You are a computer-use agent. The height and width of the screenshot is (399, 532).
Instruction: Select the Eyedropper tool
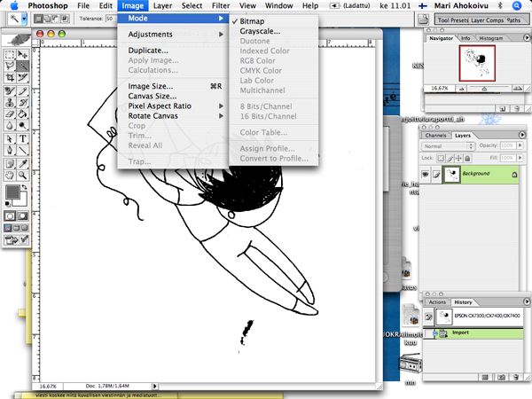22,164
